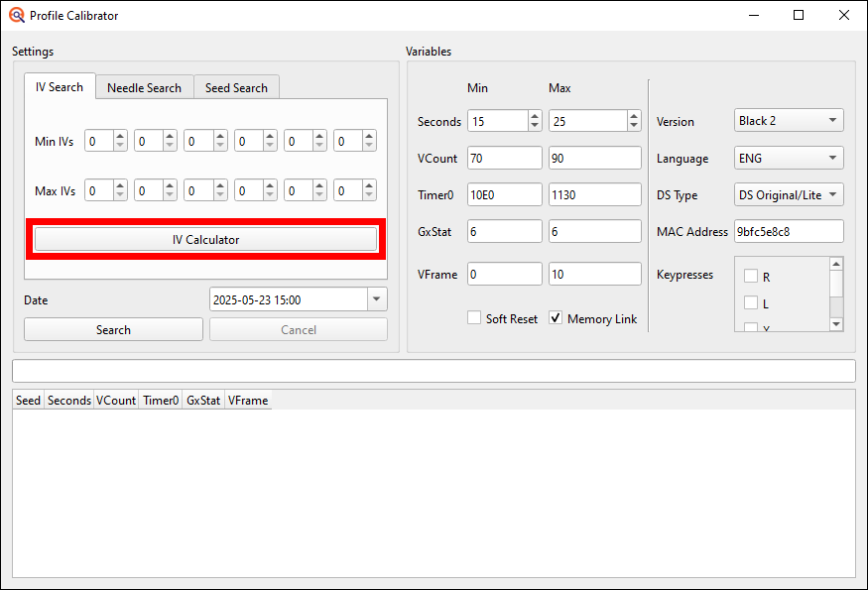The height and width of the screenshot is (590, 868).
Task: Increase the first Max IVs value
Action: click(x=120, y=185)
